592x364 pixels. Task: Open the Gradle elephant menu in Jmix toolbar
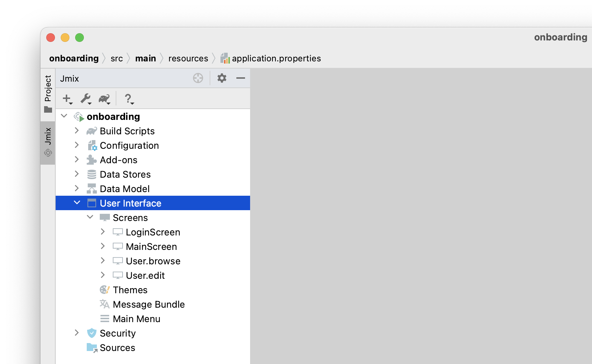(104, 99)
